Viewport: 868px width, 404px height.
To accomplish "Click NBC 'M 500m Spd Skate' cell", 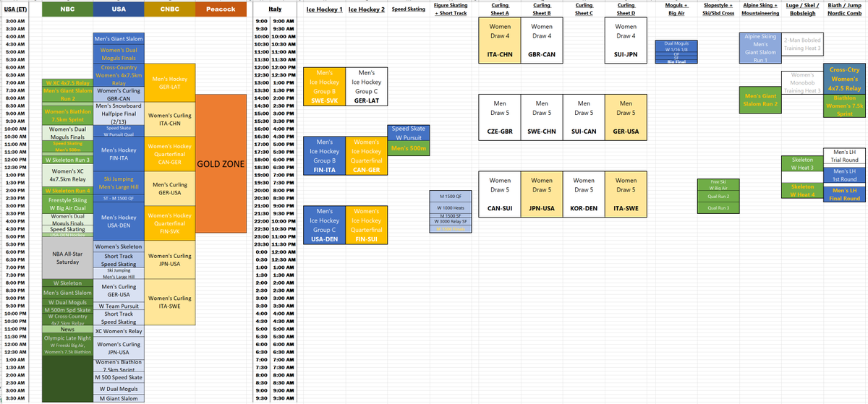I will point(67,309).
